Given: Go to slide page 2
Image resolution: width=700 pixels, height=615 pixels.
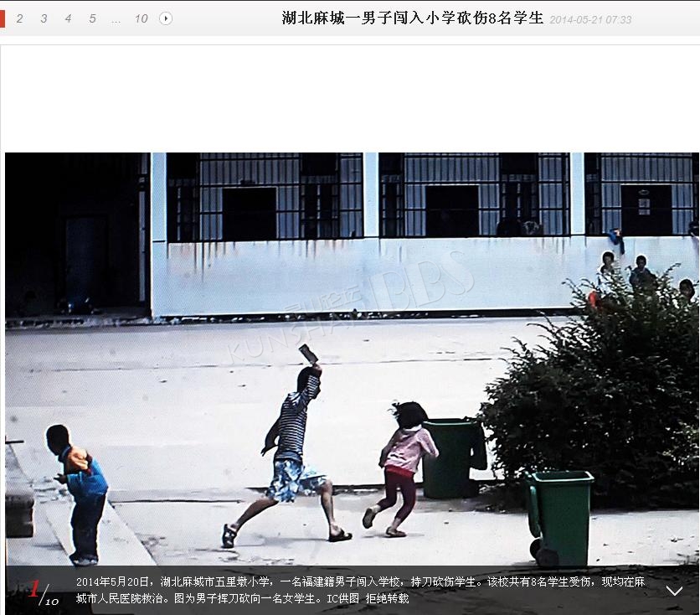Looking at the screenshot, I should (19, 18).
